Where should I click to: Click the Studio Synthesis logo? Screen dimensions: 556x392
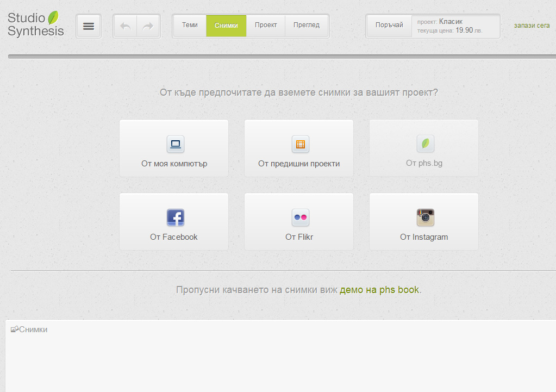click(36, 24)
